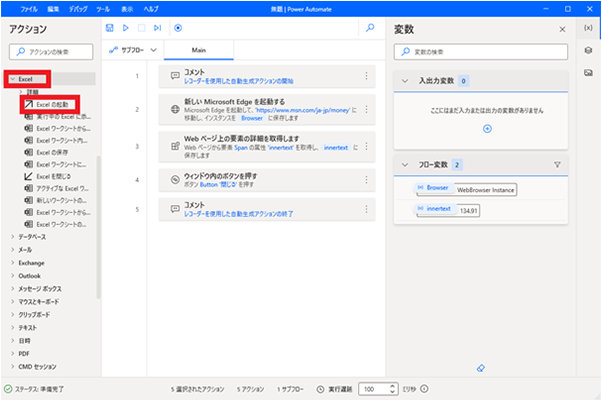Screen dimensions: 602x401
Task: Collapse the フロー変数 section
Action: (x=405, y=165)
